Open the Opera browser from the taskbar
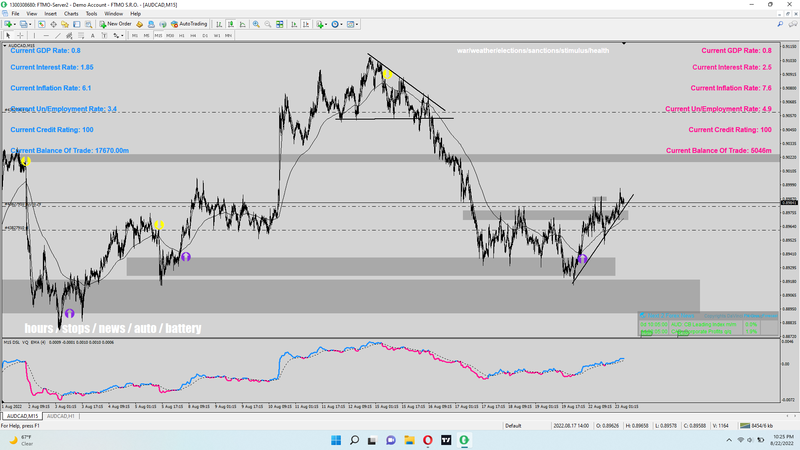This screenshot has height=450, width=800. click(x=428, y=439)
